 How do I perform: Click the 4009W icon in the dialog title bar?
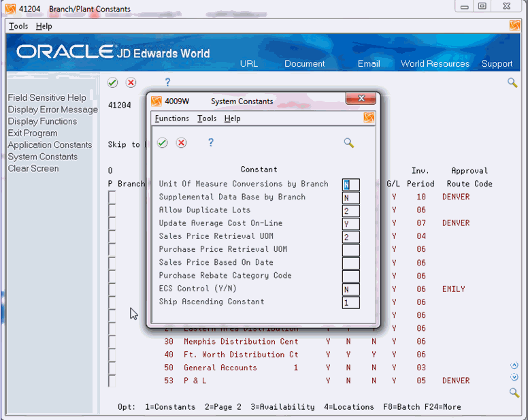(x=156, y=101)
